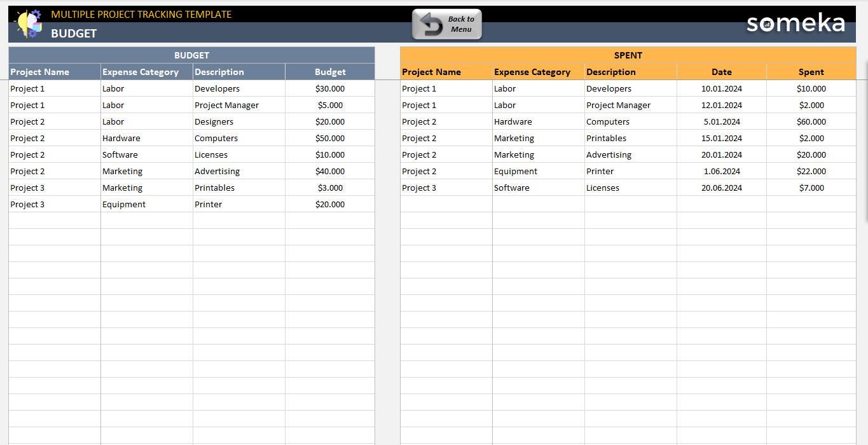Click the Date column header
The height and width of the screenshot is (445, 868).
(x=721, y=72)
